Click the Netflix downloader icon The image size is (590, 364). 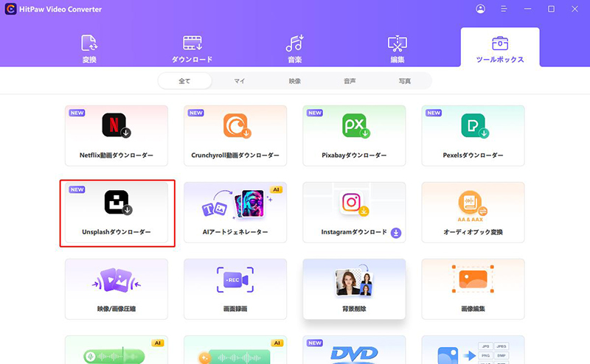(x=117, y=125)
